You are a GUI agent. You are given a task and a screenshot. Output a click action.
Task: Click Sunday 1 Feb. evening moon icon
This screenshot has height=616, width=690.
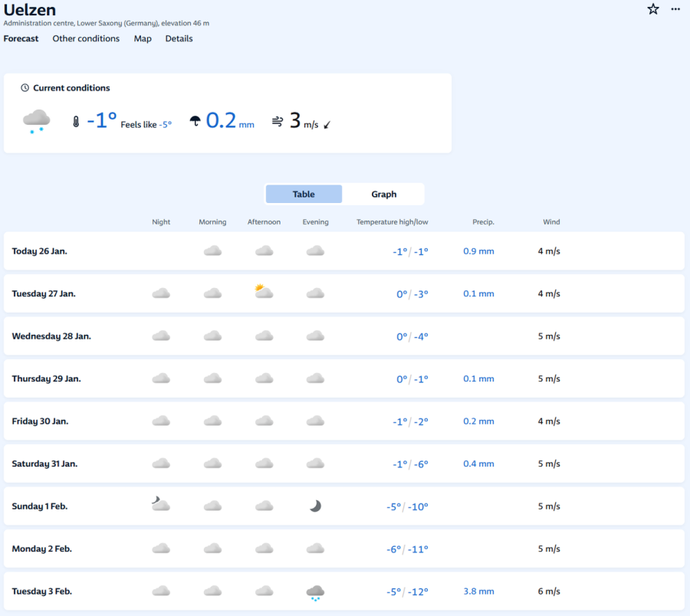[315, 506]
